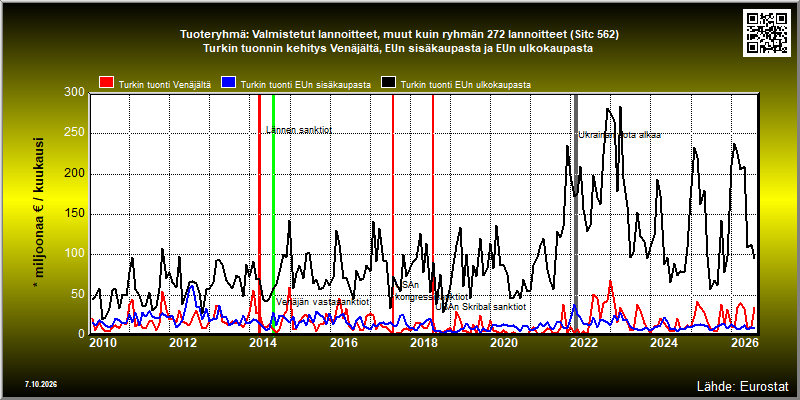Image resolution: width=800 pixels, height=400 pixels.
Task: Click the x-axis year 2026
Action: click(744, 342)
